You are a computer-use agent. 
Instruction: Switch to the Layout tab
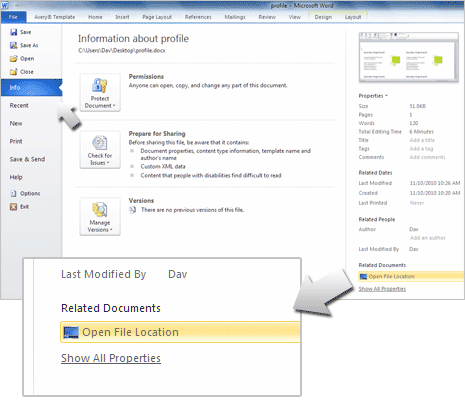(x=353, y=17)
